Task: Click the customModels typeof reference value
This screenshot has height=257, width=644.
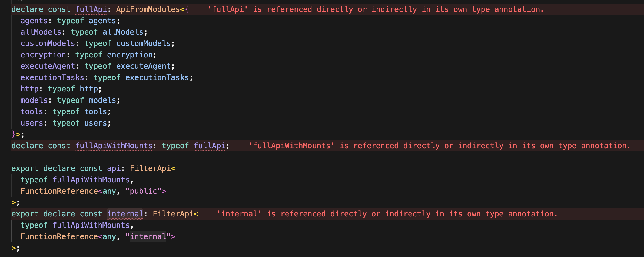Action: [x=143, y=44]
